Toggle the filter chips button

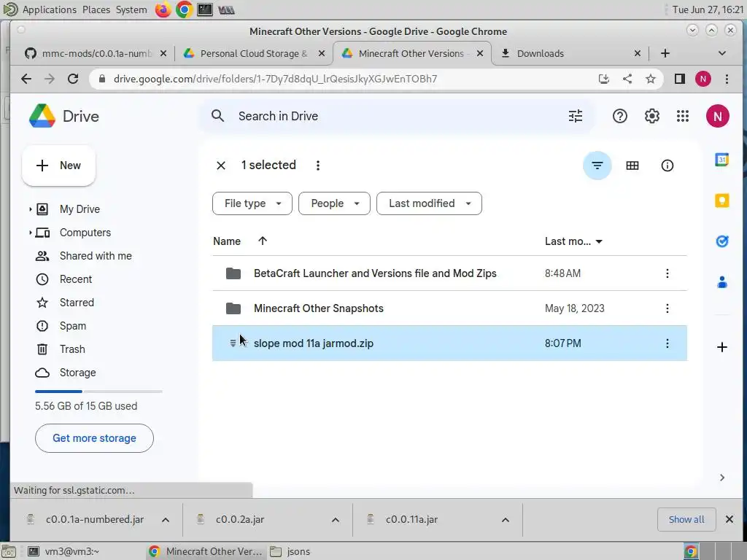pos(597,166)
